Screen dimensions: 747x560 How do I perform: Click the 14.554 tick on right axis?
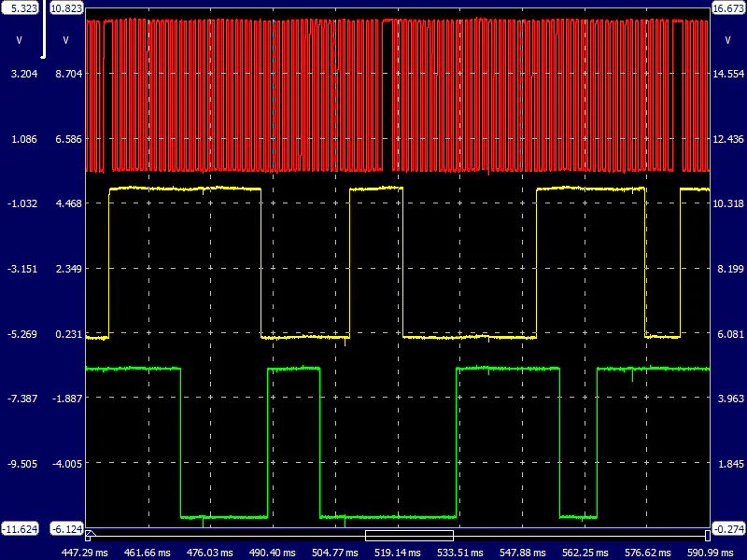coord(727,74)
